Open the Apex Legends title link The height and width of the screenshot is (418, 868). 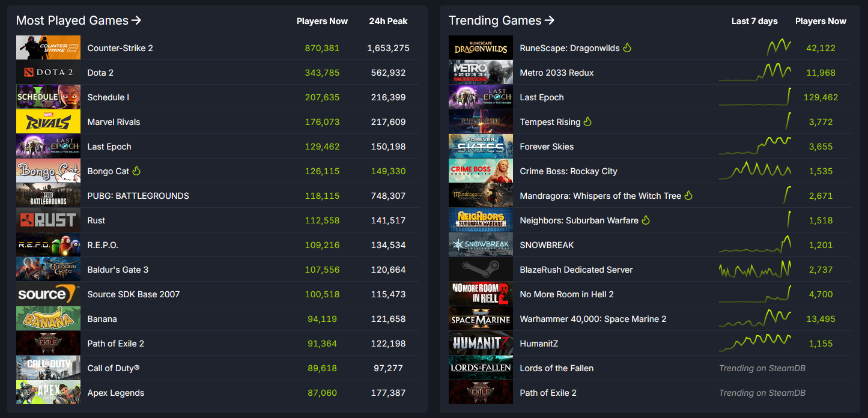[x=116, y=393]
